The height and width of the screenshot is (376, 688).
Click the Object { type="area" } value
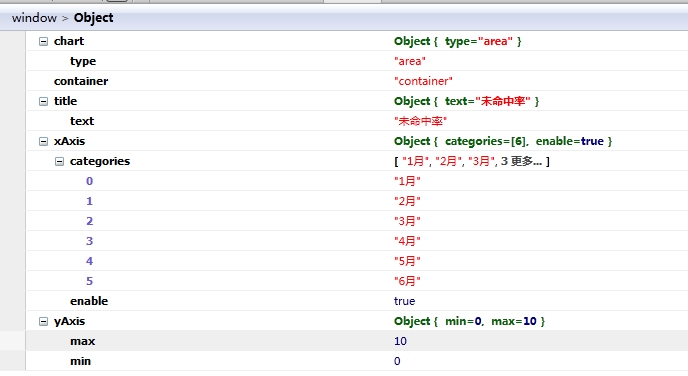pyautogui.click(x=458, y=41)
